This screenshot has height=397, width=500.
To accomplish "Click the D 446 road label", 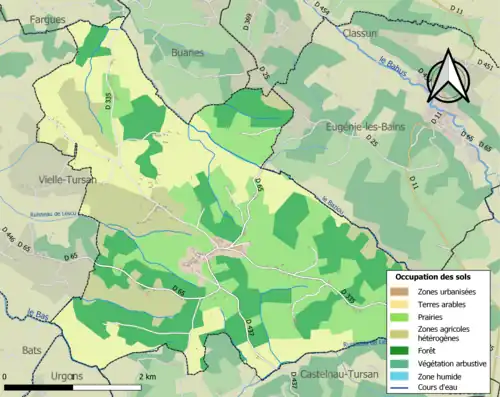I will point(8,235).
